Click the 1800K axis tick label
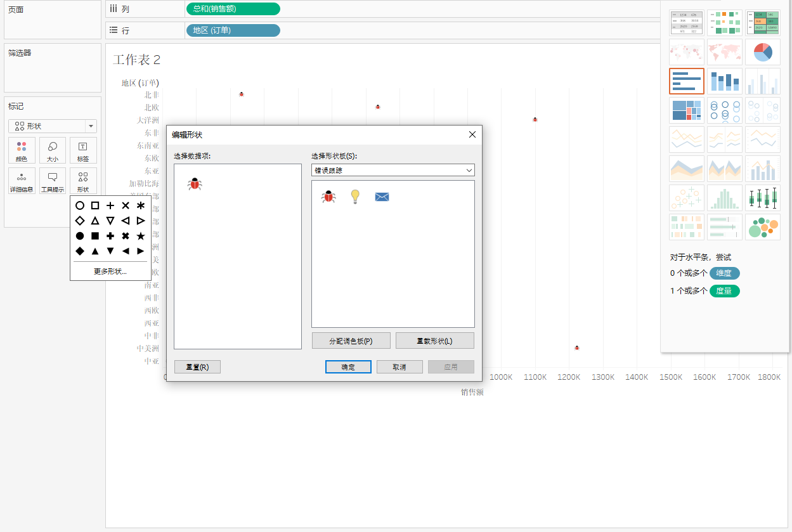This screenshot has height=532, width=792. point(769,377)
